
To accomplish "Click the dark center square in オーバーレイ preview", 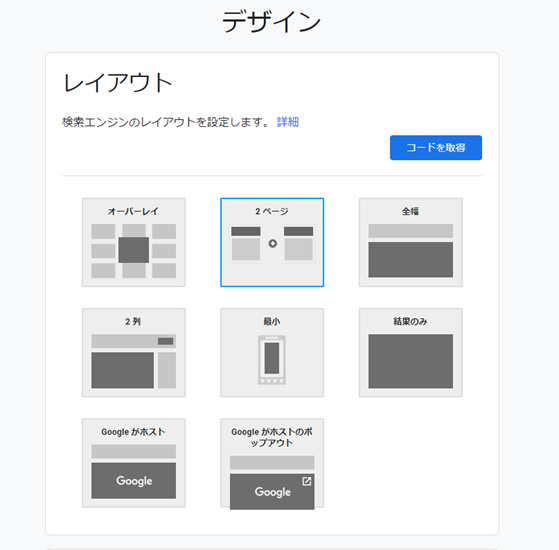I will pos(134,250).
